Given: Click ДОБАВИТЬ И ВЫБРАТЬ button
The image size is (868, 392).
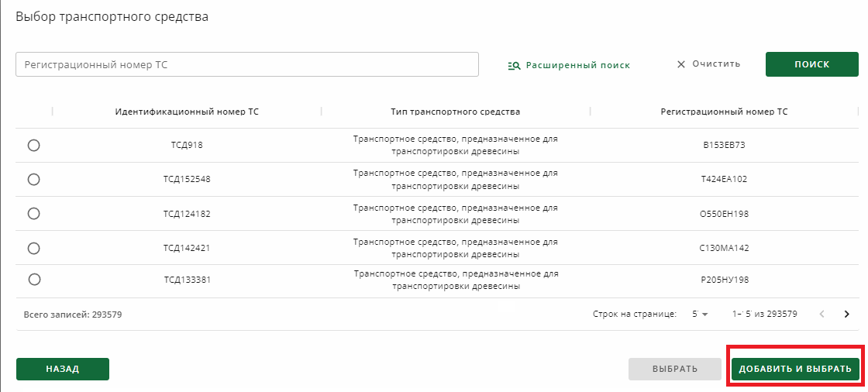Looking at the screenshot, I should pyautogui.click(x=795, y=370).
